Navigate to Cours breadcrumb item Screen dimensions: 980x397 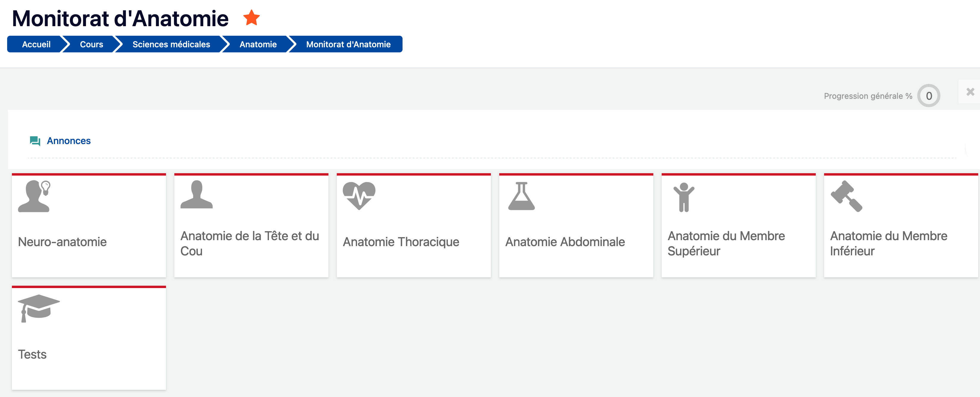91,44
